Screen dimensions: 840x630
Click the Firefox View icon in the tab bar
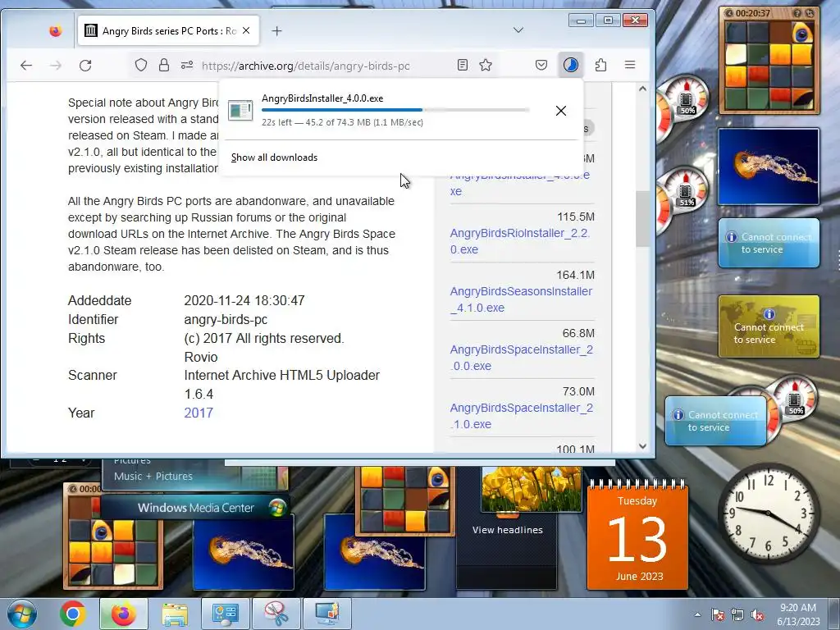click(x=55, y=31)
